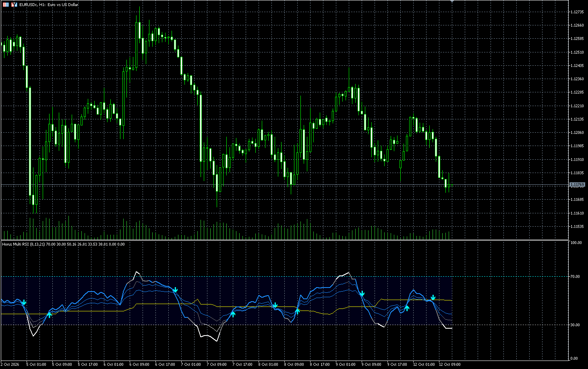Click the '8 Oct 09:00' time label
This screenshot has height=369, width=588.
(294, 365)
